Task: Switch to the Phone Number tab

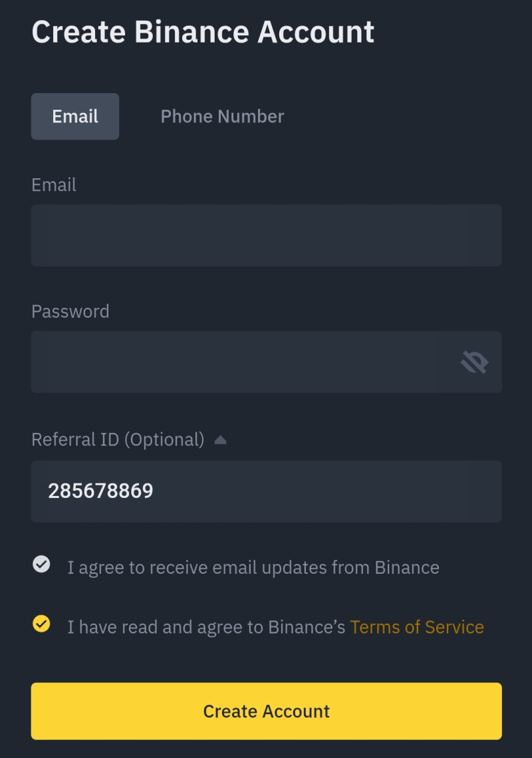Action: click(222, 116)
